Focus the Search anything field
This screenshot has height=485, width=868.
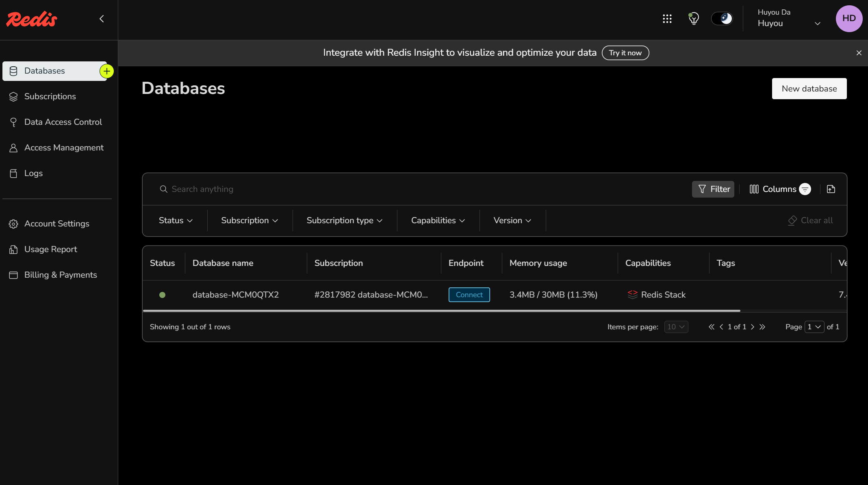point(423,189)
